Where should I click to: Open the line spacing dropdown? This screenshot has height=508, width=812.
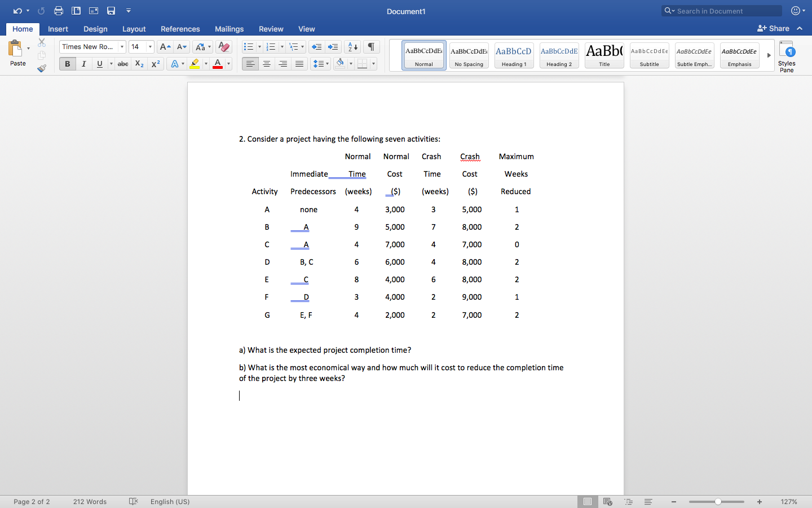[320, 64]
